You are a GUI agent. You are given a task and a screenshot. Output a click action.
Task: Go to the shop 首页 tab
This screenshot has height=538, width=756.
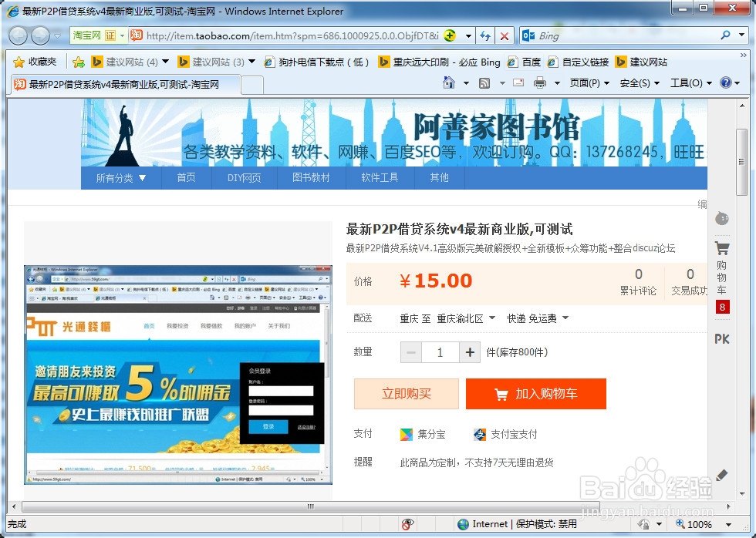186,178
